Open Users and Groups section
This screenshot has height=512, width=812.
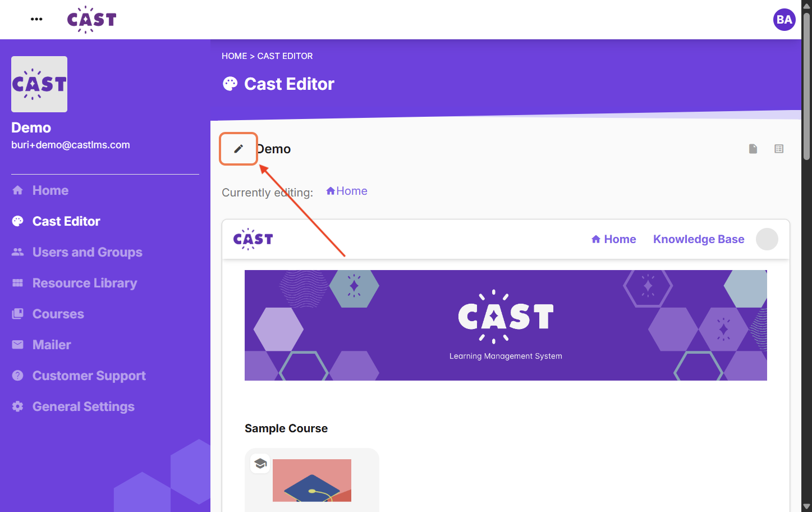point(87,252)
